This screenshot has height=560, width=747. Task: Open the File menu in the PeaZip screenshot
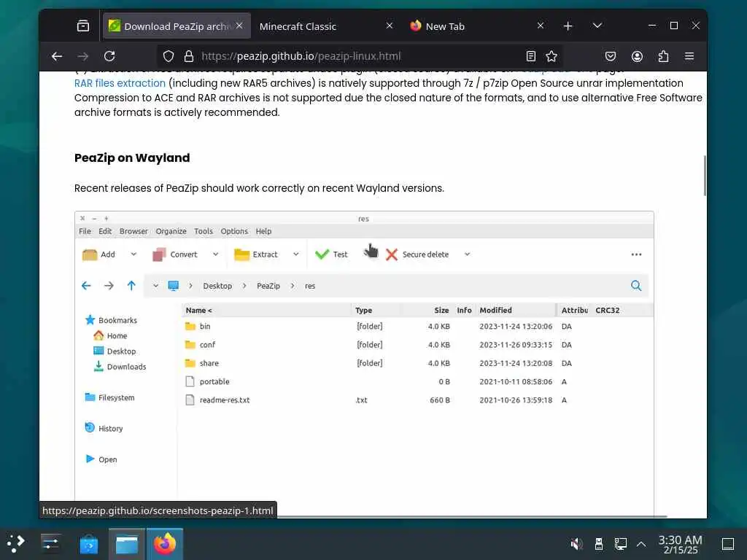click(x=85, y=231)
